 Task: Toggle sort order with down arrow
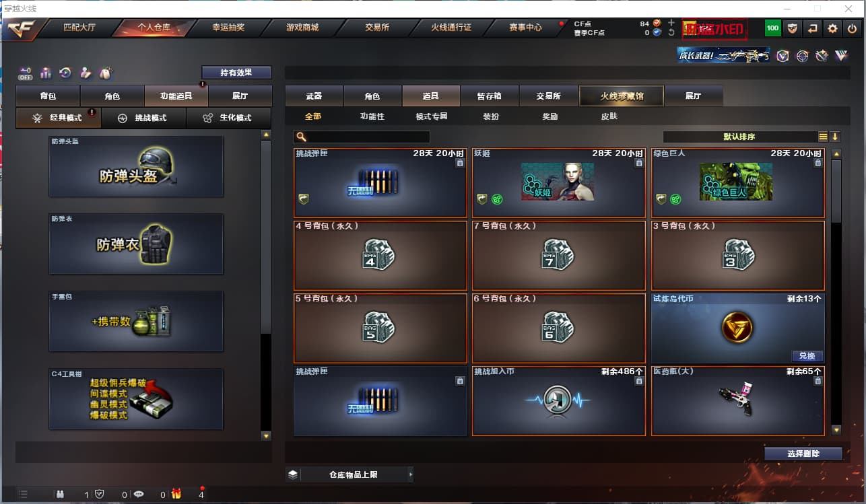click(x=835, y=137)
